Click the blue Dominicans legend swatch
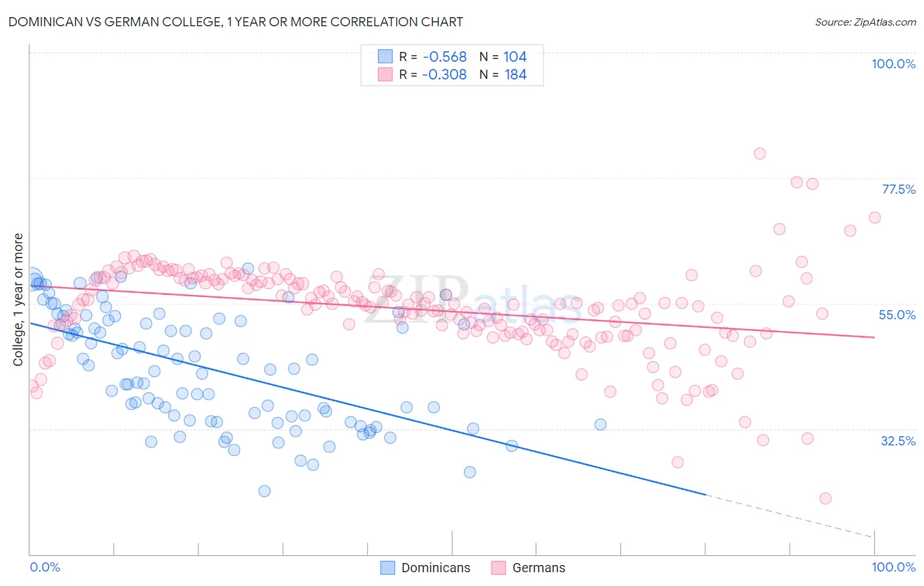Screen dimensions: 924x586 (x=388, y=568)
